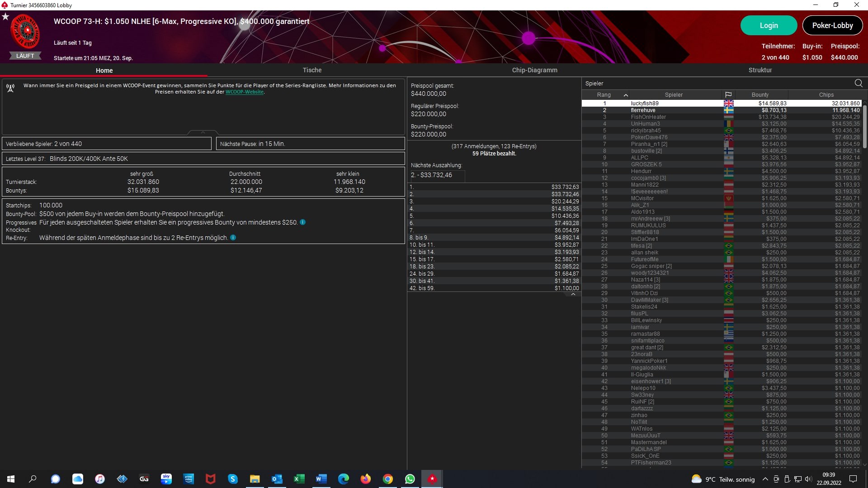Click Verbliebene Spieler 2 von 440 box
Image resolution: width=868 pixels, height=488 pixels.
pyautogui.click(x=107, y=144)
